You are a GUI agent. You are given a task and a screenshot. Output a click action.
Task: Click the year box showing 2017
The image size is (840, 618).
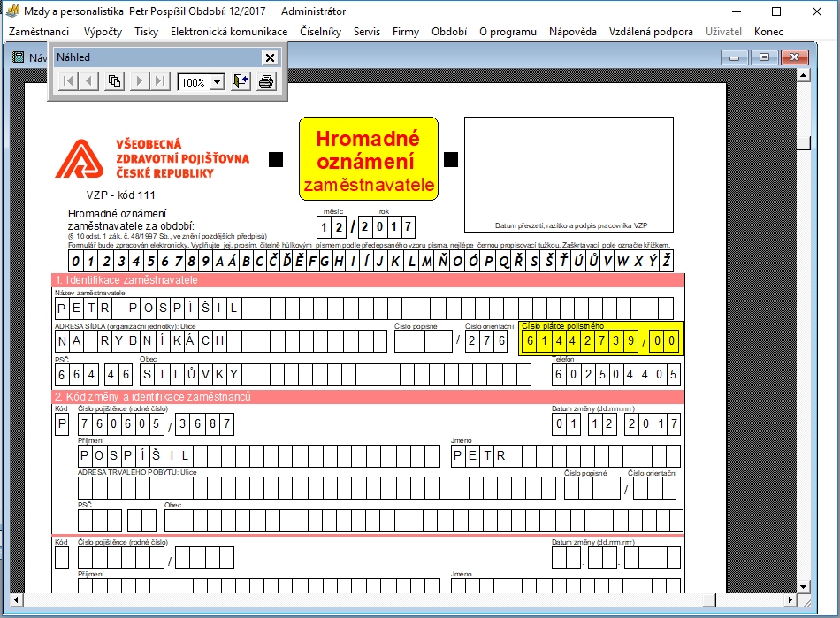point(386,227)
